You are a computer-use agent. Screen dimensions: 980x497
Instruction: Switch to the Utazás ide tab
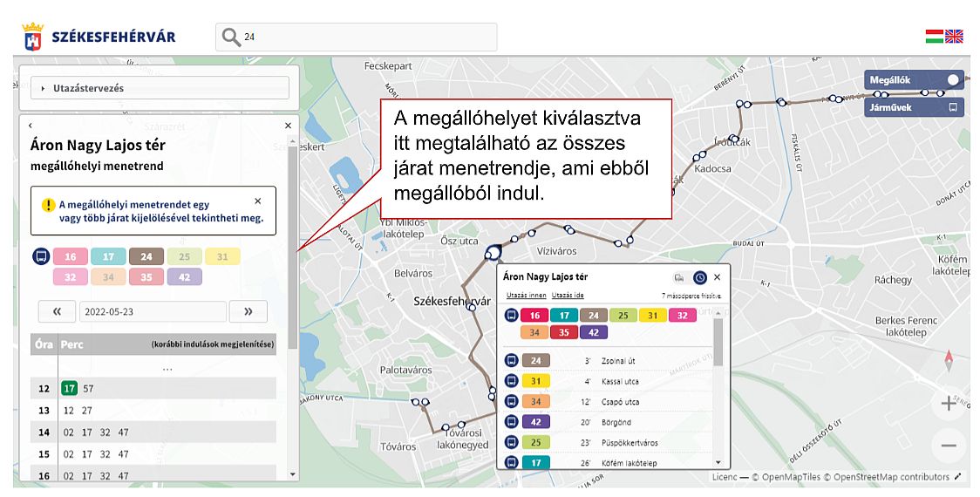(x=568, y=296)
